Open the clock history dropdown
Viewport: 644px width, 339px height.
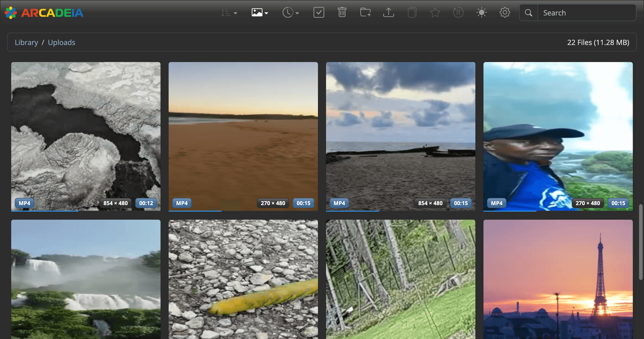click(290, 13)
